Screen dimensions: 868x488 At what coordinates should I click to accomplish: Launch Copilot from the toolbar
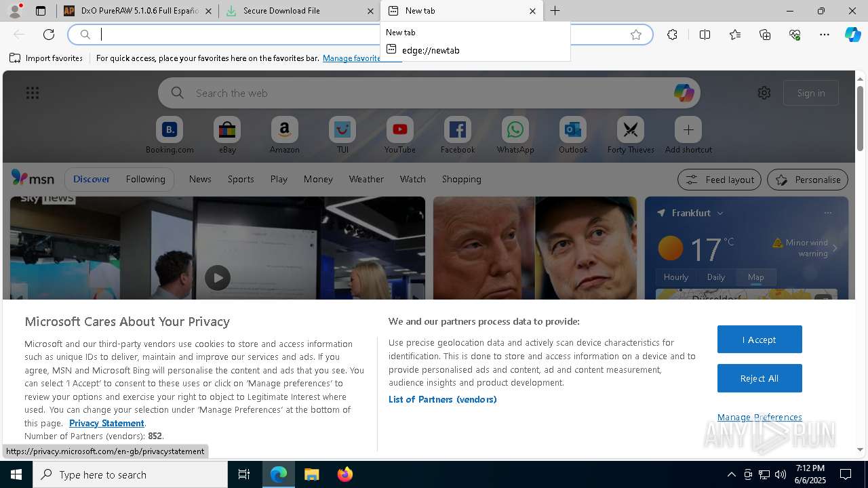(x=853, y=35)
